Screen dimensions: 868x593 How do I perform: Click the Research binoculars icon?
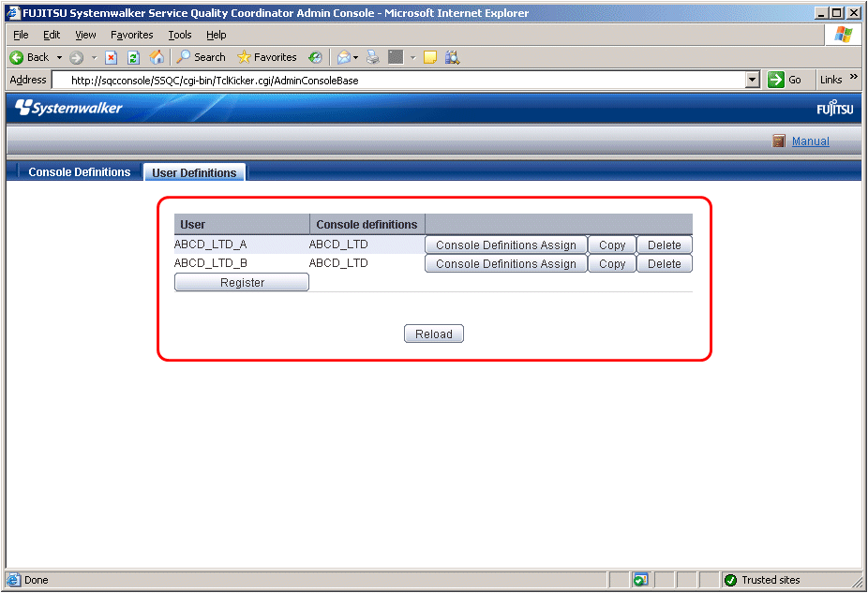point(452,57)
